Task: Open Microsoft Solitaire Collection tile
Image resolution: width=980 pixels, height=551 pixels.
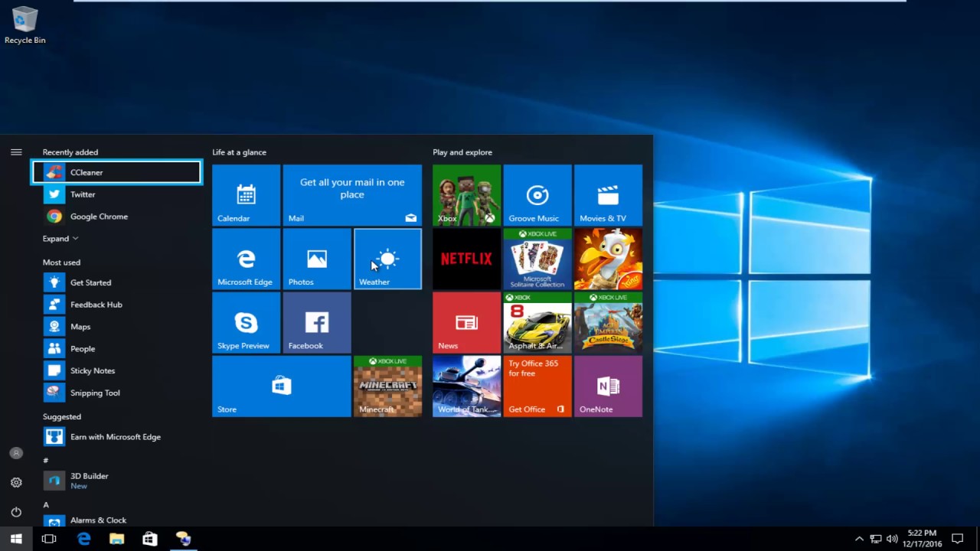Action: coord(537,259)
